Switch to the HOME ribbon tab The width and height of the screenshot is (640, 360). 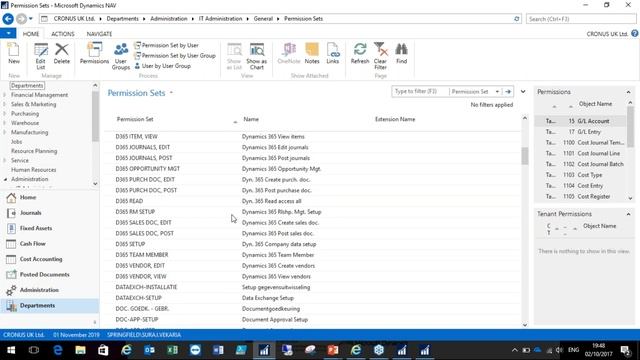(31, 34)
